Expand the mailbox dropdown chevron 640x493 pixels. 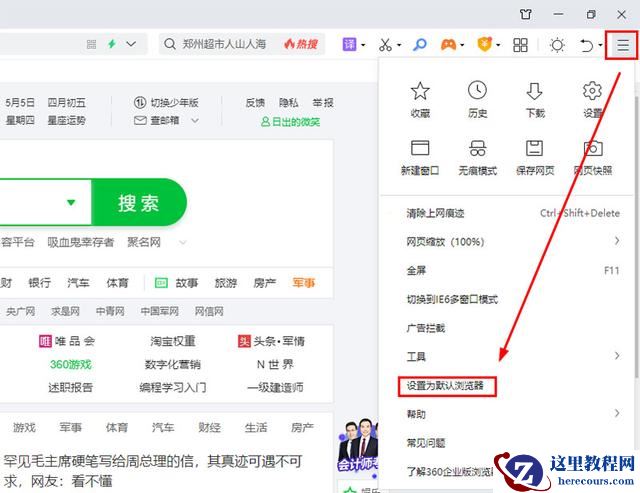(195, 120)
